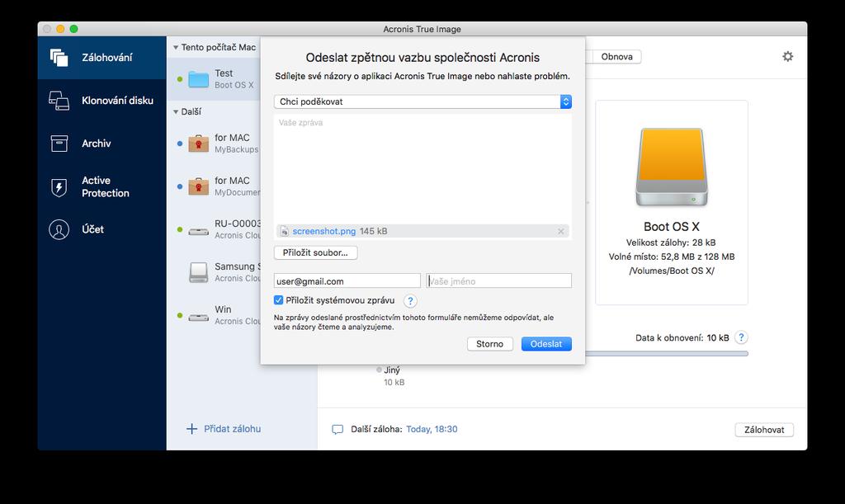This screenshot has height=504, width=845.
Task: Select the Samsung Acronis Cloud entry
Action: pos(214,272)
